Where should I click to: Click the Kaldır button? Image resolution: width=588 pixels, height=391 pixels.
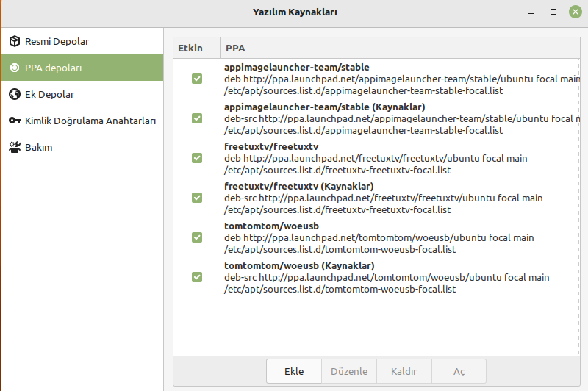[404, 371]
